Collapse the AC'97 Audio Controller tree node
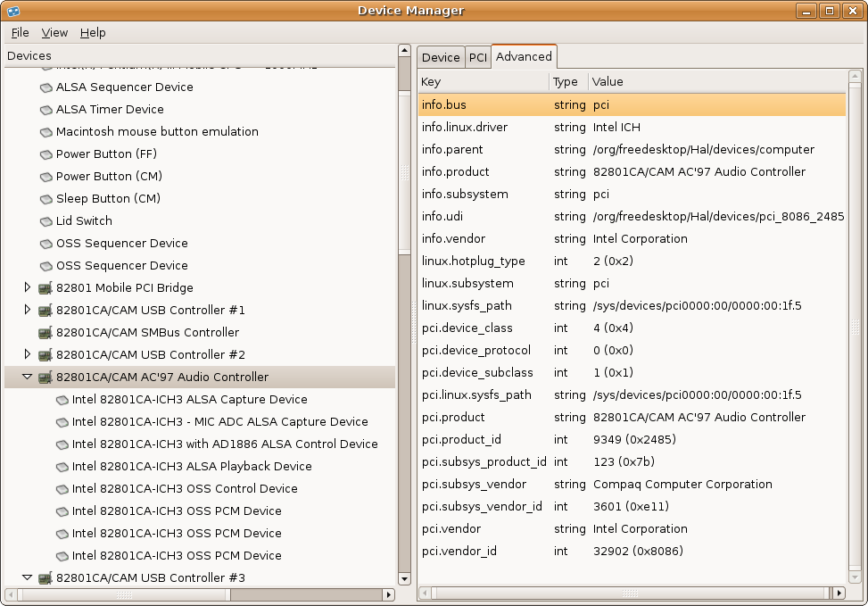The width and height of the screenshot is (868, 606). (x=28, y=377)
